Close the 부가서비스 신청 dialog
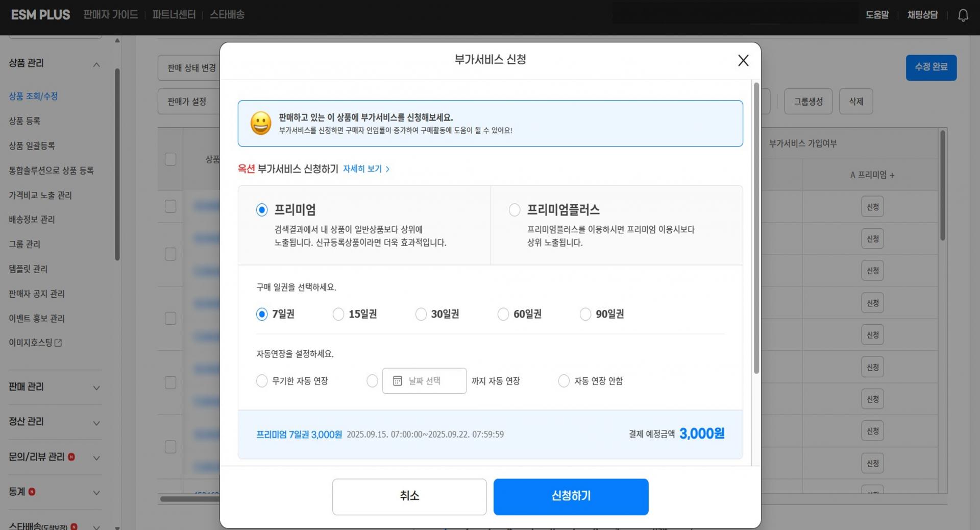The height and width of the screenshot is (530, 980). 743,60
